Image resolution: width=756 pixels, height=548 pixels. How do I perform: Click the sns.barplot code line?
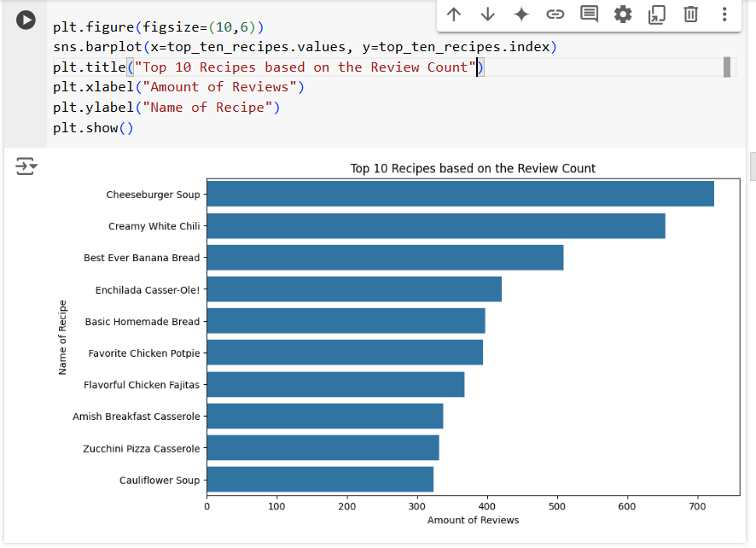point(305,47)
